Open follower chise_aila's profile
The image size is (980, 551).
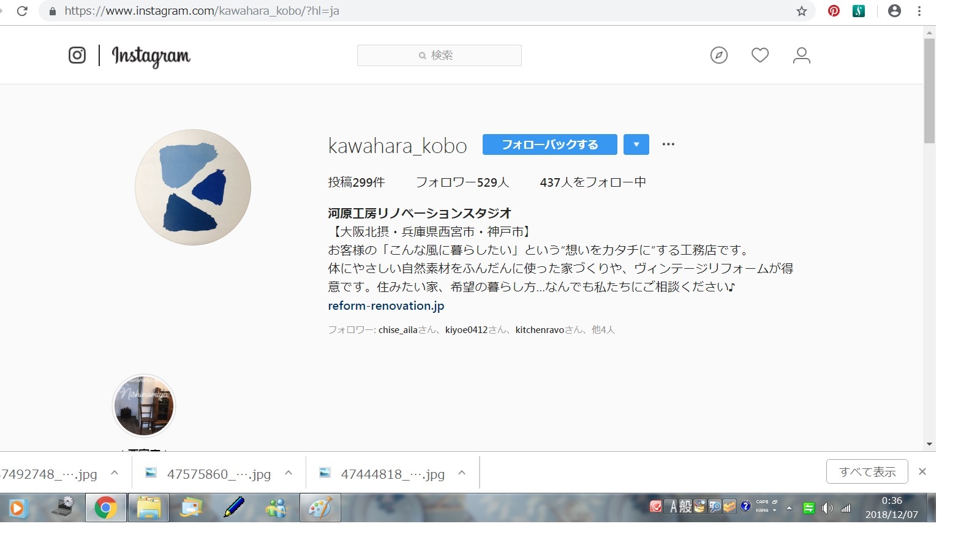pos(398,330)
